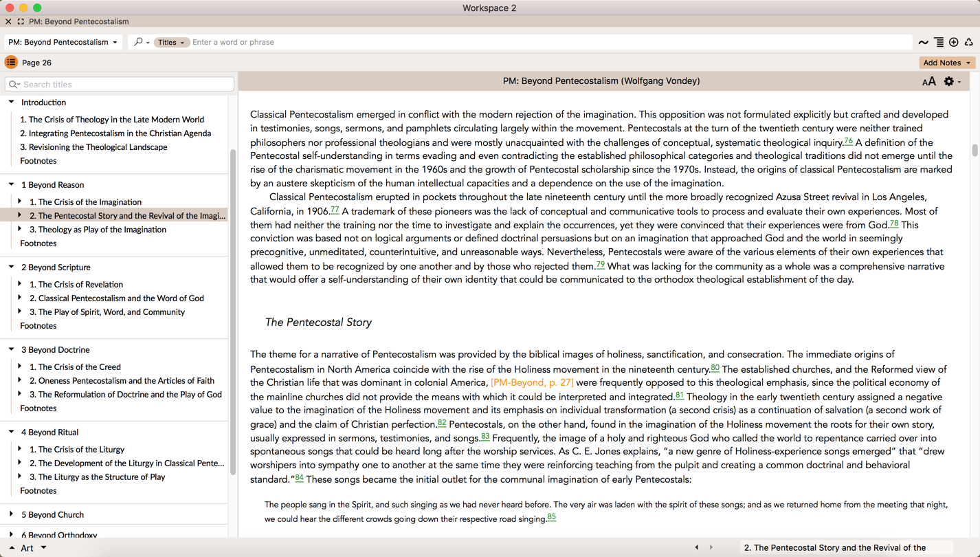This screenshot has width=980, height=557.
Task: Open the Add Notes dropdown
Action: (x=946, y=63)
